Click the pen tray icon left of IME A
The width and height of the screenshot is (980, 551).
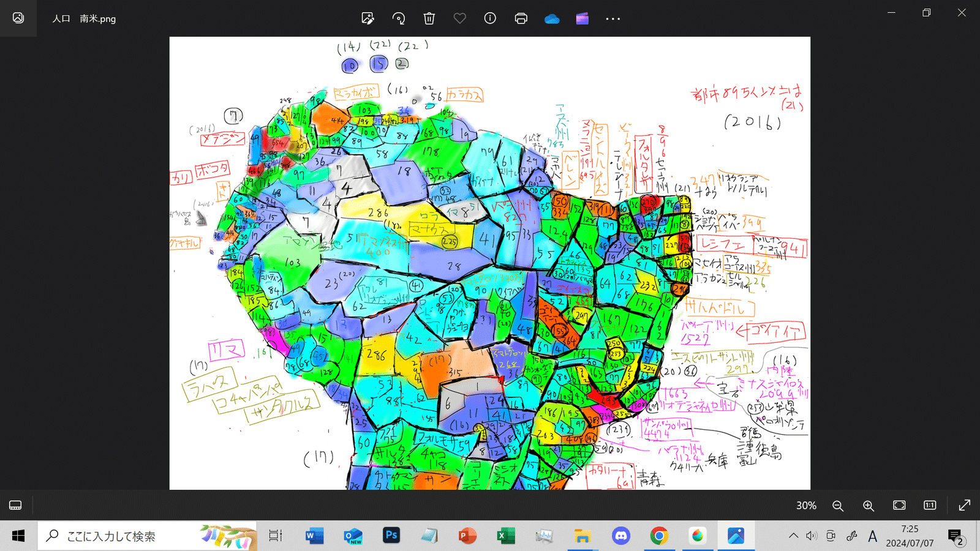[851, 536]
